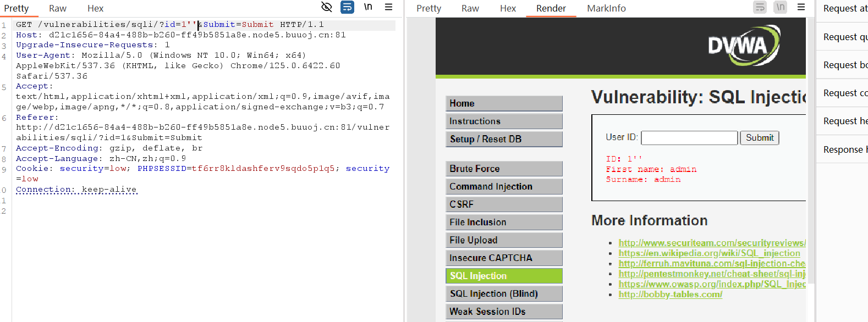Switch response view to Hex tab
The height and width of the screenshot is (322, 868).
[508, 8]
